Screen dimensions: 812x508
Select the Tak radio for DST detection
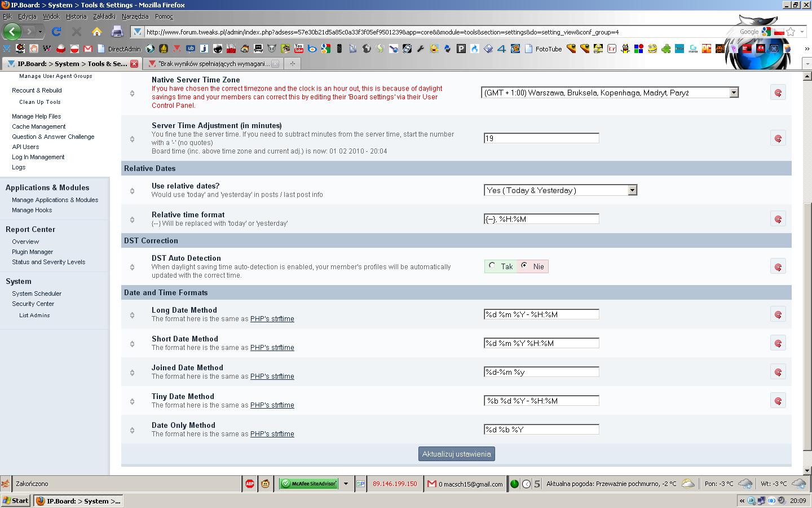[492, 266]
